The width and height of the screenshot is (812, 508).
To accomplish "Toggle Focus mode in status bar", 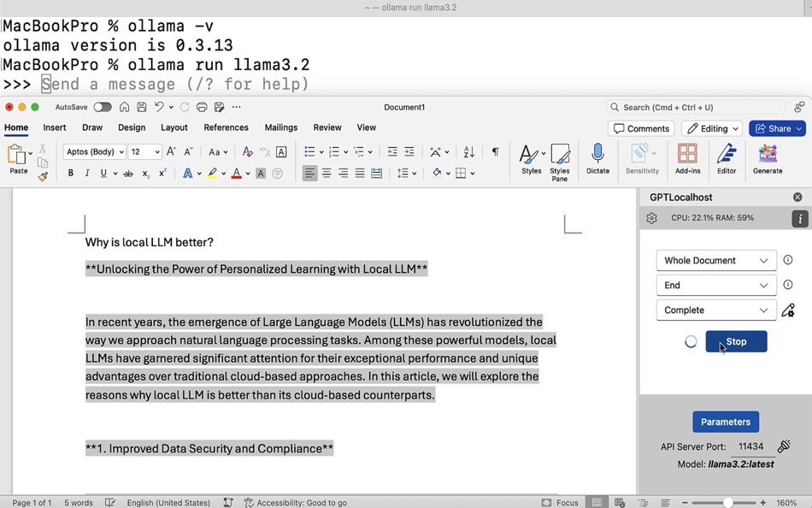I will click(560, 502).
